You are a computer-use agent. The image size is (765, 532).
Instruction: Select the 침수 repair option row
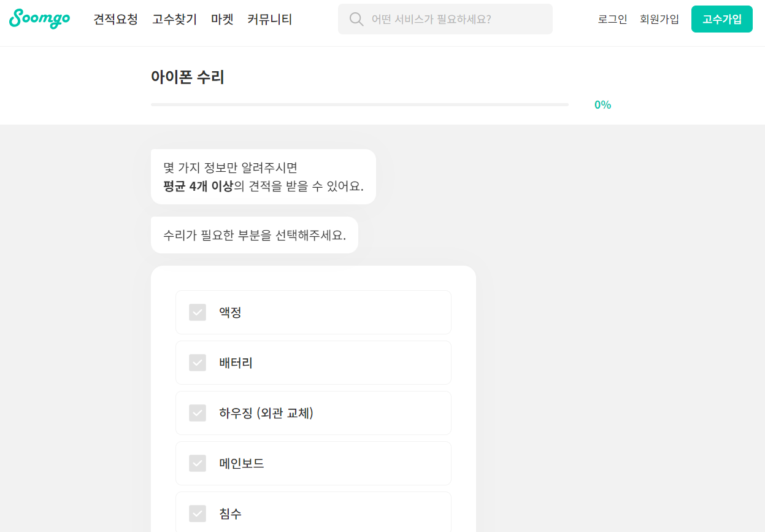click(313, 514)
